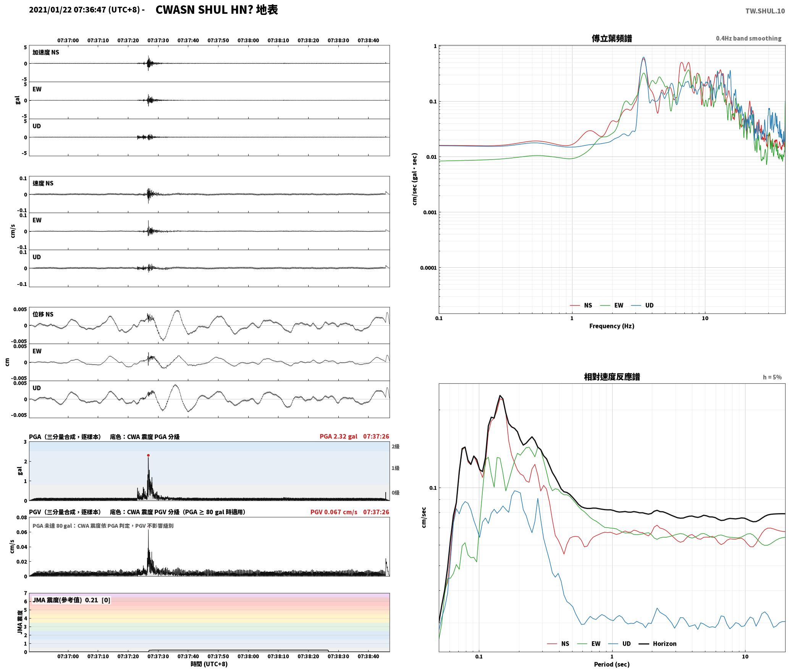Click the NS legend entry in response spectrum

click(x=558, y=643)
